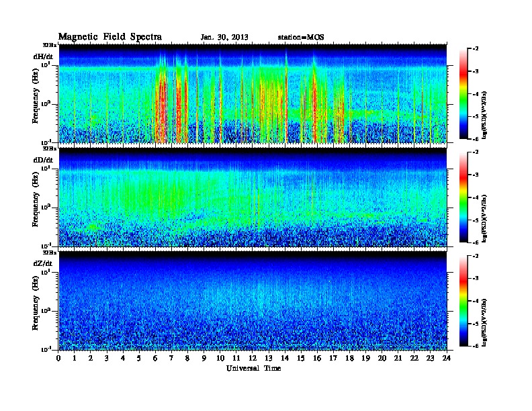The image size is (532, 411).
Task: Click Universal Time tick label "22"
Action: [414, 359]
